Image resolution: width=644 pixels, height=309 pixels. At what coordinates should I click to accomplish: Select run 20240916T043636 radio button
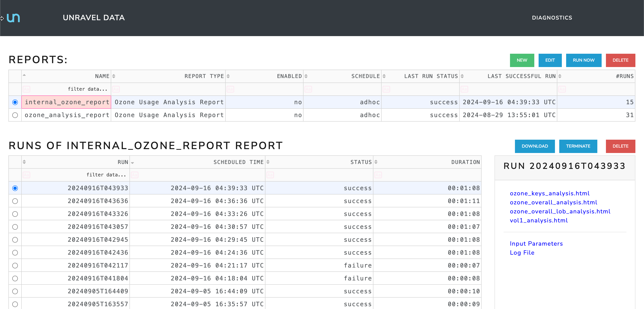point(15,201)
